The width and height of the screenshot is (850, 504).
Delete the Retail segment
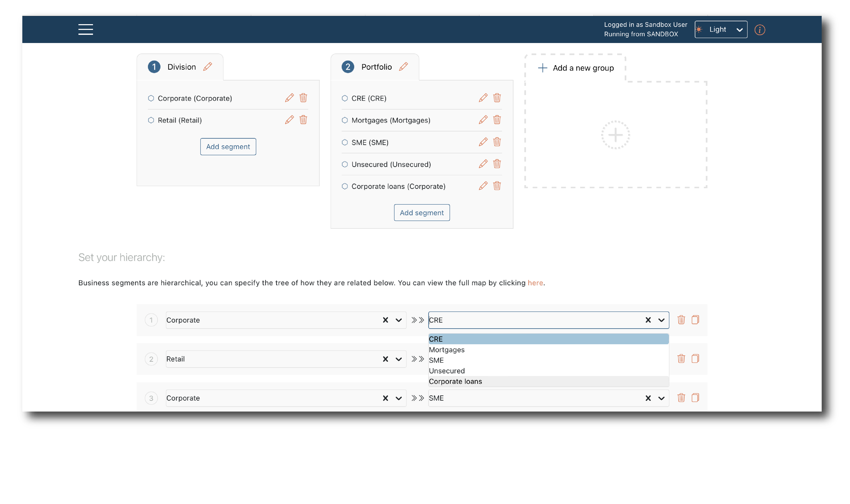(303, 120)
